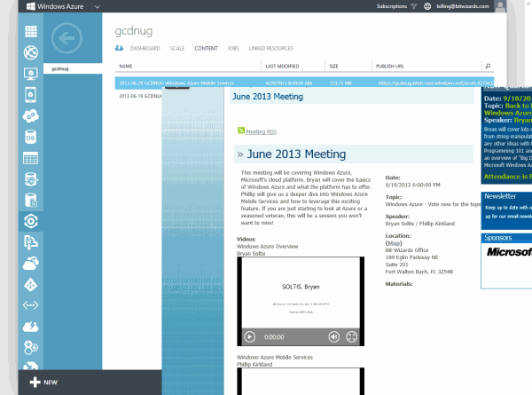Open Virtual Machines monitor icon in sidebar

pos(30,74)
